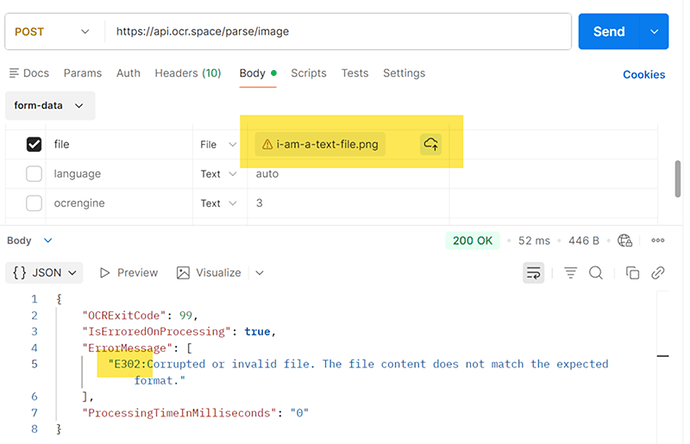Click the request URL input field
690x444 pixels.
pos(338,32)
